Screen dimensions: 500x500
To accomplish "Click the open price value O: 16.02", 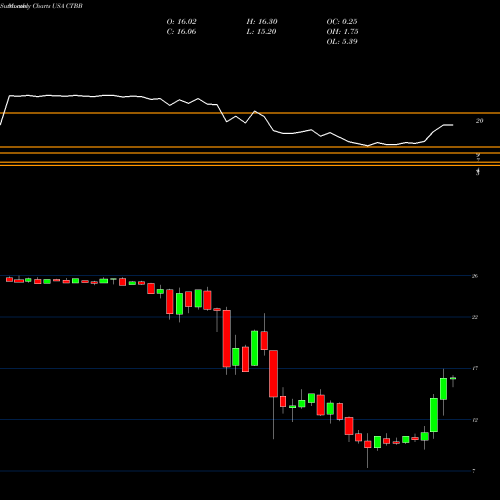I will (181, 22).
